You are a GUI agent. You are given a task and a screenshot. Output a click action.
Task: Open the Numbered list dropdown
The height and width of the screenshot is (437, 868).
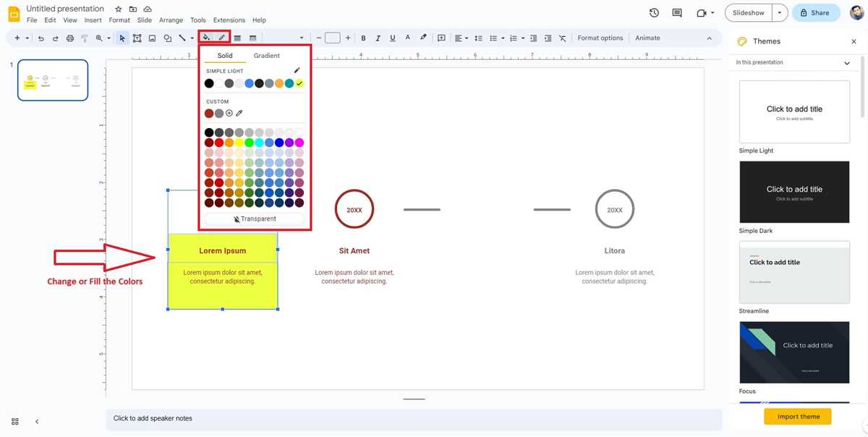point(516,38)
